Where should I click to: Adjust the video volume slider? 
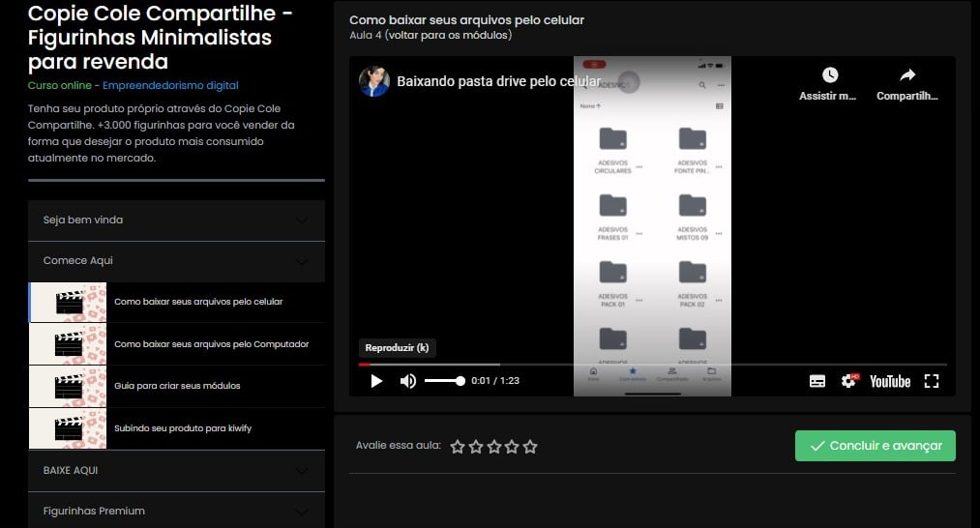point(444,381)
